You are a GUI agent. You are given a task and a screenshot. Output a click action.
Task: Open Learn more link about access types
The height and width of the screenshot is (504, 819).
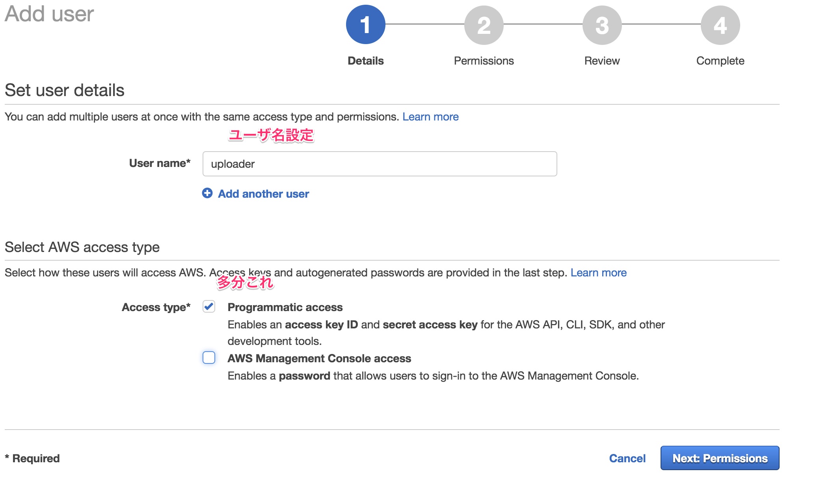click(x=598, y=273)
